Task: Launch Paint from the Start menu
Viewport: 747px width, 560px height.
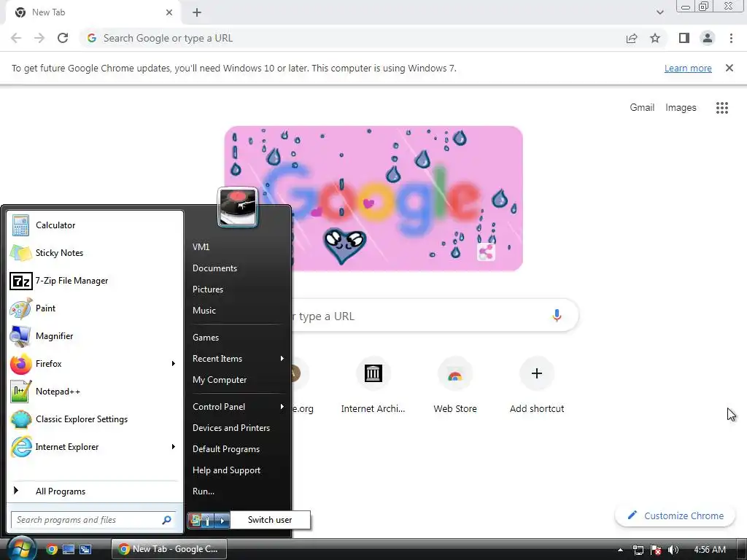Action: pyautogui.click(x=95, y=308)
